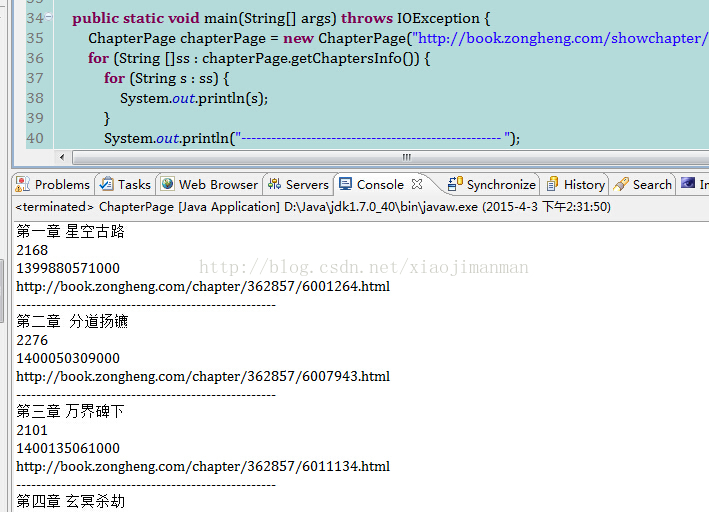Click the History tab icon
The height and width of the screenshot is (512, 709).
[553, 184]
